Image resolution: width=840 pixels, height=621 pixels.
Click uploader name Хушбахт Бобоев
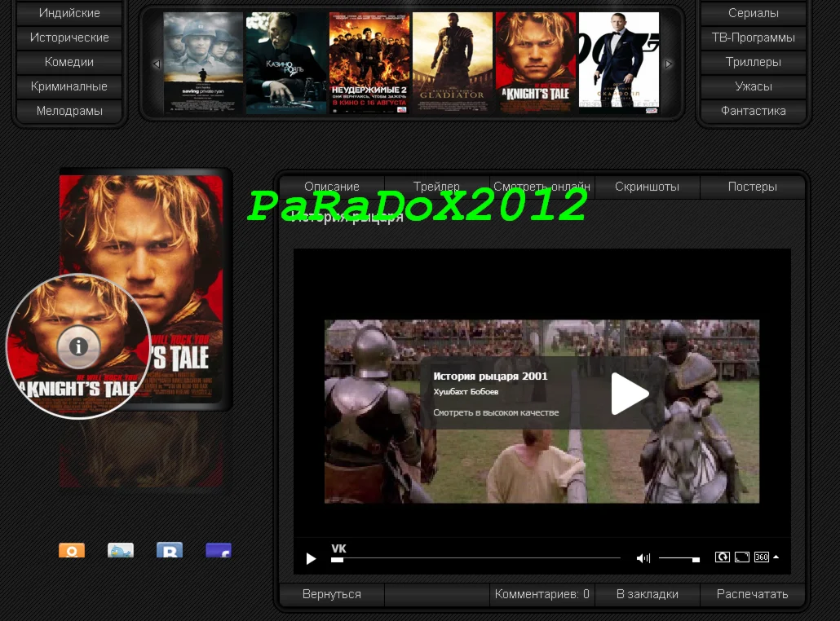point(466,392)
